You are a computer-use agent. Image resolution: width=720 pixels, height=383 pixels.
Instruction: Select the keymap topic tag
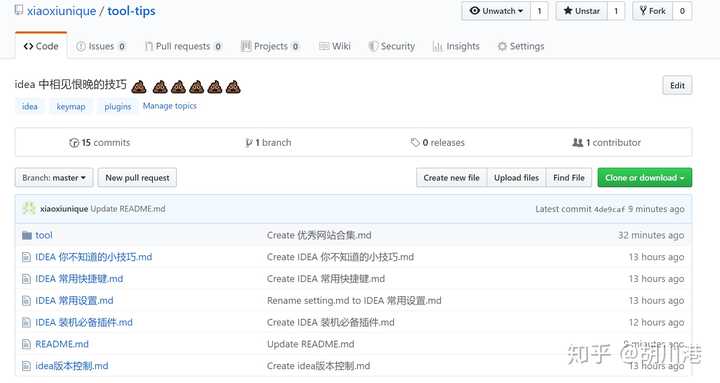(71, 107)
